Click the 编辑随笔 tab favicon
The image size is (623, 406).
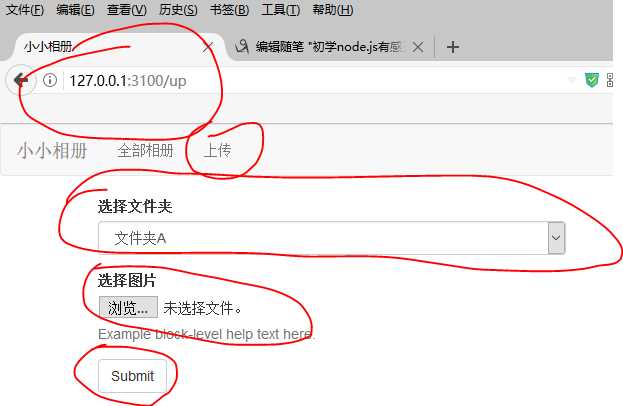click(242, 47)
